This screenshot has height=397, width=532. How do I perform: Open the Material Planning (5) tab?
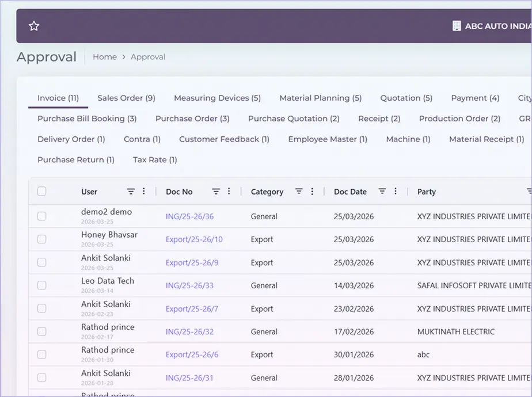(320, 98)
